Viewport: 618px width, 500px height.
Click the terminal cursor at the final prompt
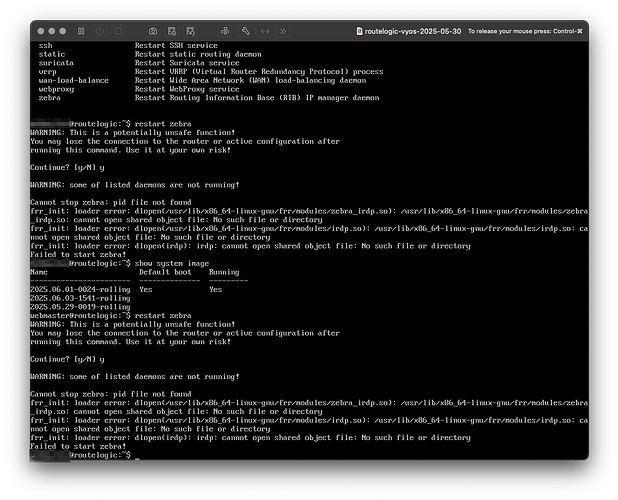(x=137, y=456)
